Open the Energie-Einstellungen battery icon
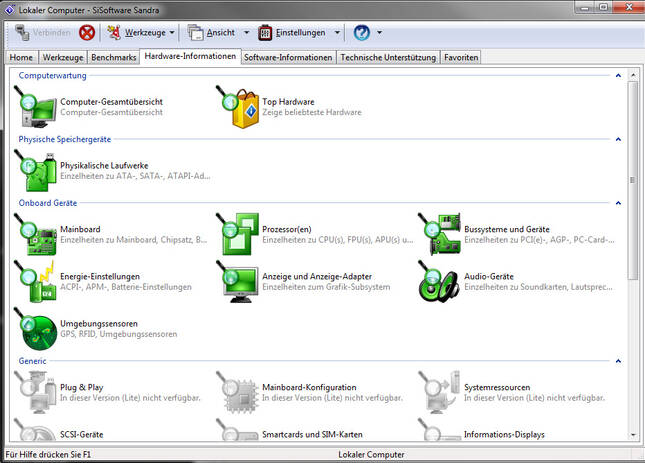 (37, 280)
